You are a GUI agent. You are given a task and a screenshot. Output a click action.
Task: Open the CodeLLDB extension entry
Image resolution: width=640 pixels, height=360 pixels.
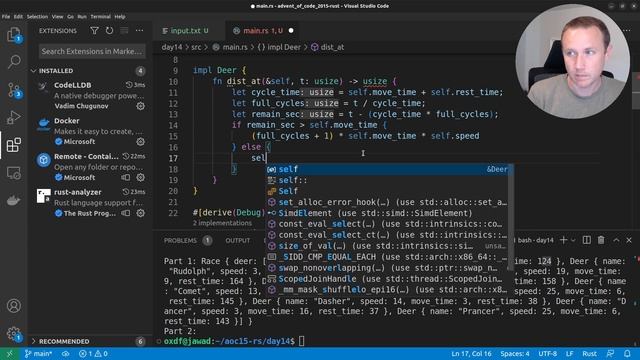[90, 96]
